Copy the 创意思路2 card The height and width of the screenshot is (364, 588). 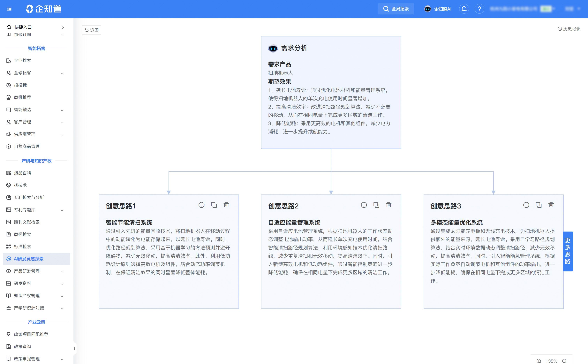[376, 205]
